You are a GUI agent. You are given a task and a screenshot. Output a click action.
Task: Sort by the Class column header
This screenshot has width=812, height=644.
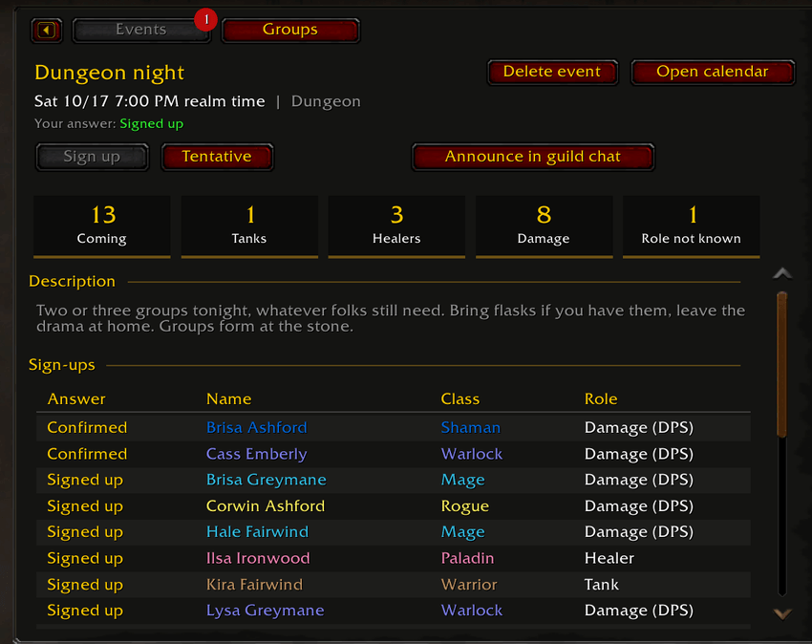(459, 399)
